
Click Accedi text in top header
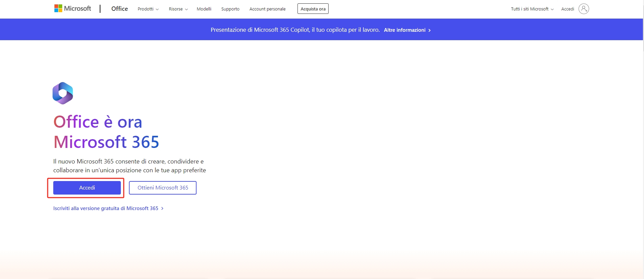tap(568, 9)
